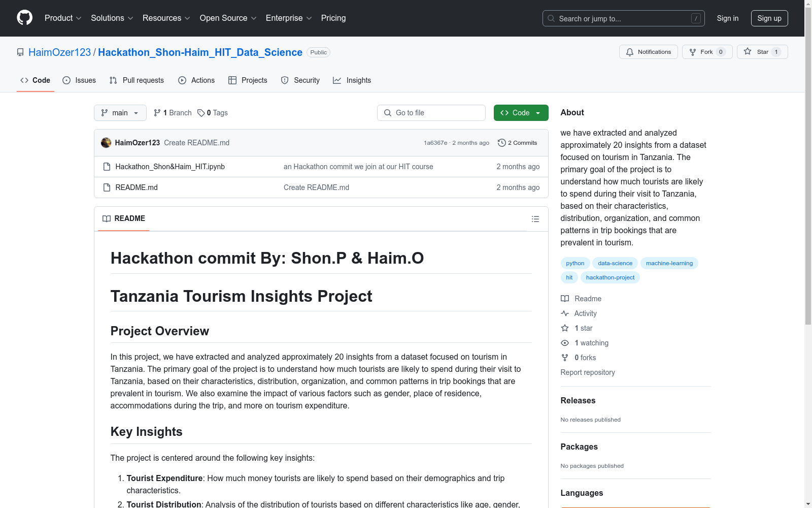The image size is (812, 508).
Task: Focus the Go to file input
Action: point(431,113)
